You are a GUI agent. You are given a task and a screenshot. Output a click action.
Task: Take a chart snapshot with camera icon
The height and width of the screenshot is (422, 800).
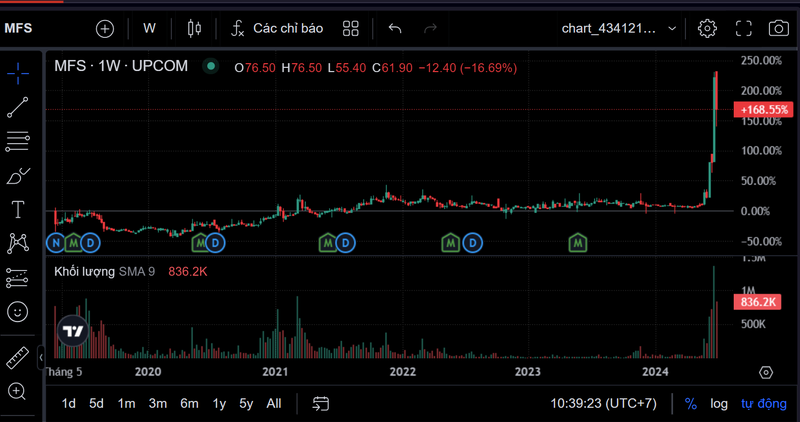pos(778,28)
